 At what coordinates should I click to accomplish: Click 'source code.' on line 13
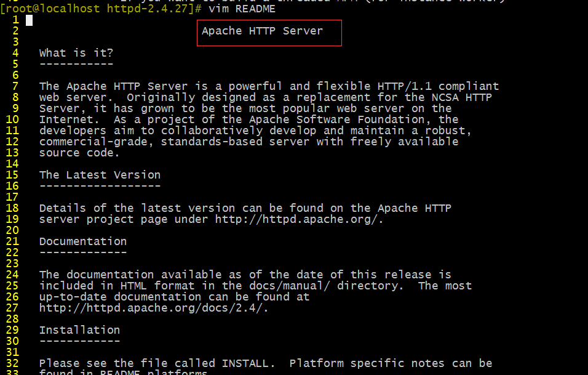[x=79, y=153]
